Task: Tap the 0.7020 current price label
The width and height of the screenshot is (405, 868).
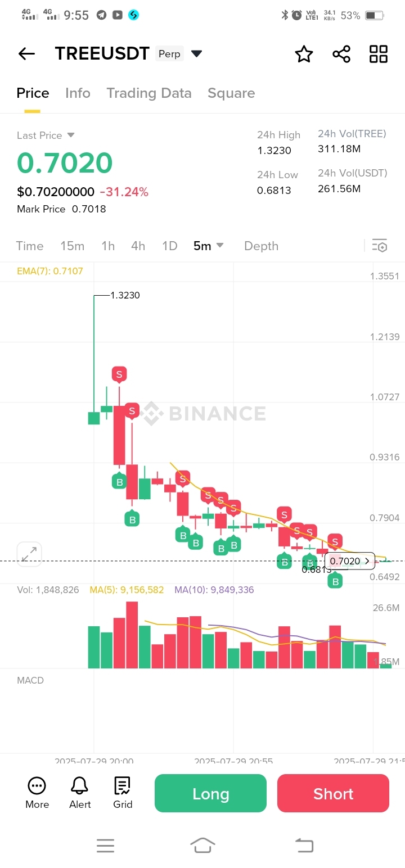Action: click(x=349, y=561)
